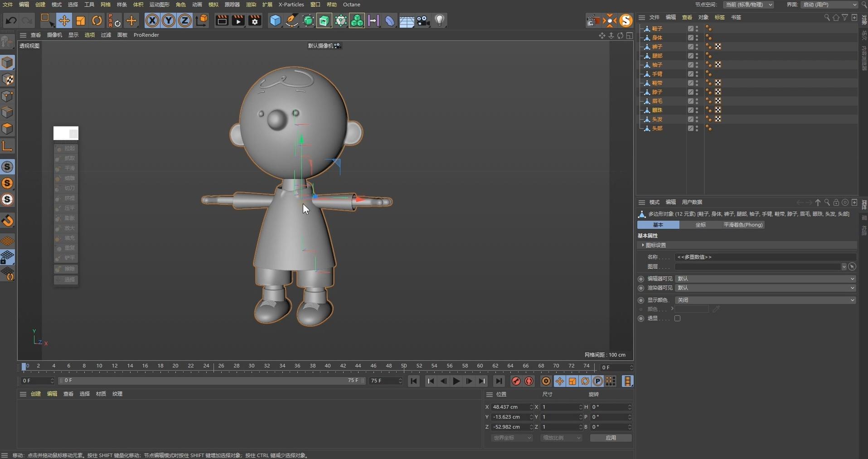The height and width of the screenshot is (459, 868).
Task: Switch to the 坐标 tab in attributes
Action: 700,225
